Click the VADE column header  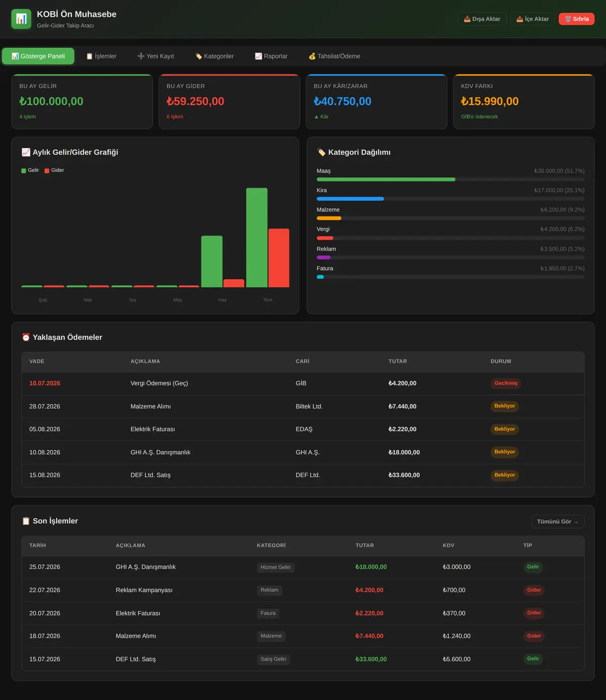pos(37,361)
